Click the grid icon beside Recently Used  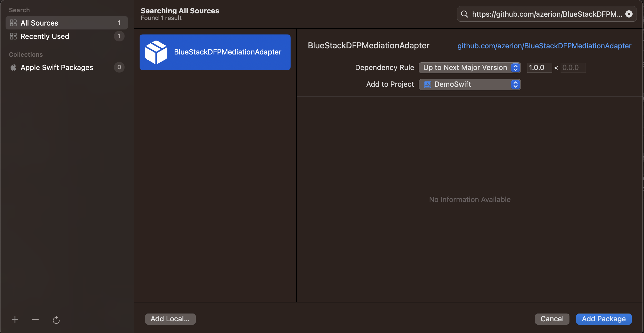(13, 36)
